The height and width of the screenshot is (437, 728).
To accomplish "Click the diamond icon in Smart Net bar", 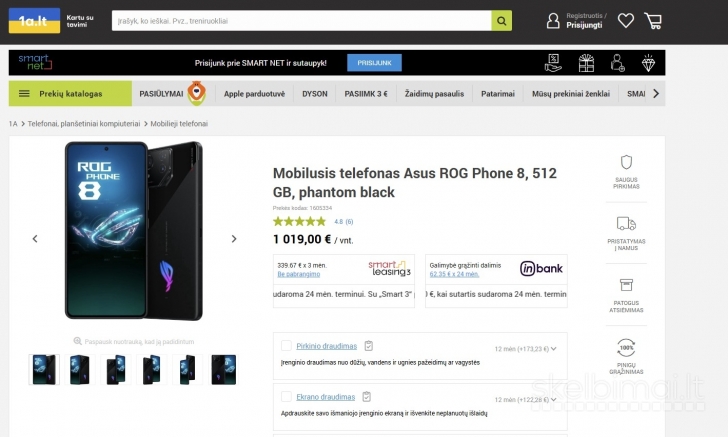I will (x=649, y=63).
